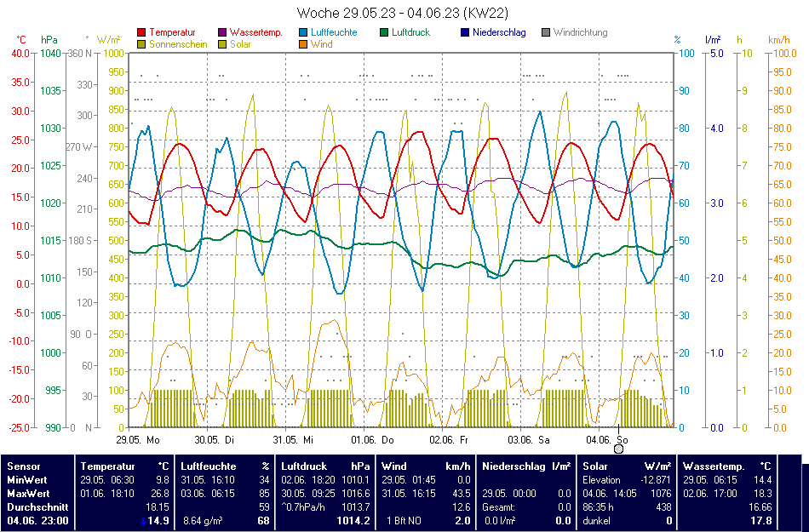Image resolution: width=809 pixels, height=532 pixels.
Task: Click the gray Windrichtung legend swatch
Action: (x=545, y=32)
